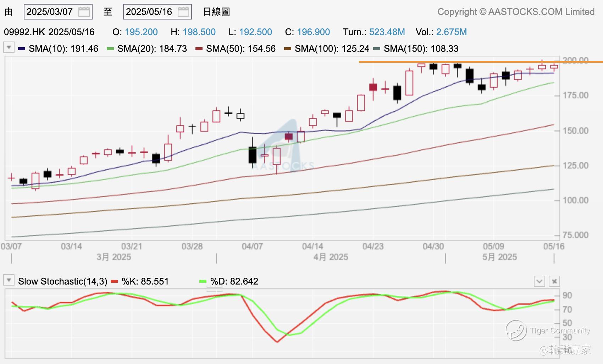The image size is (603, 364).
Task: Click the SMA(10) navy color swatch
Action: click(22, 49)
